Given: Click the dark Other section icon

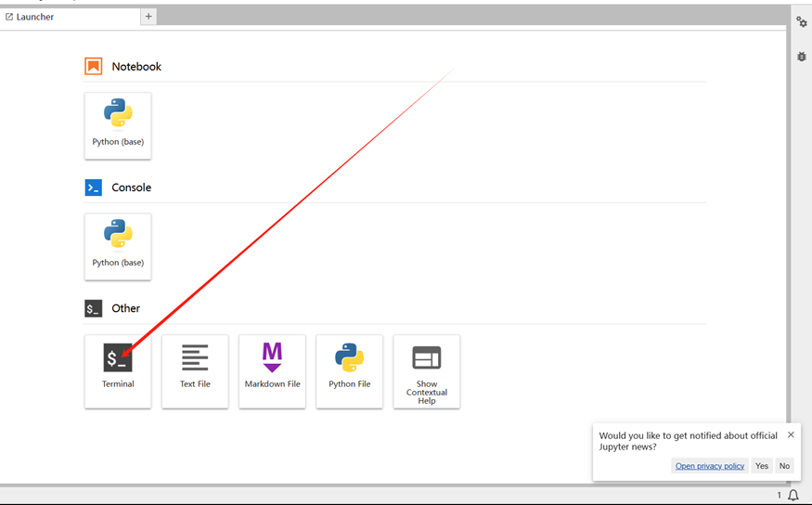Looking at the screenshot, I should [93, 309].
